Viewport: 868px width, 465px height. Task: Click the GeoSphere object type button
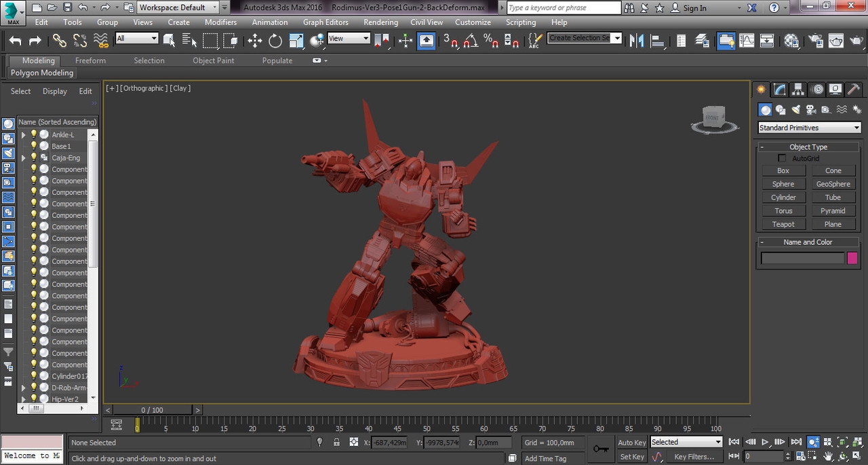tap(833, 184)
